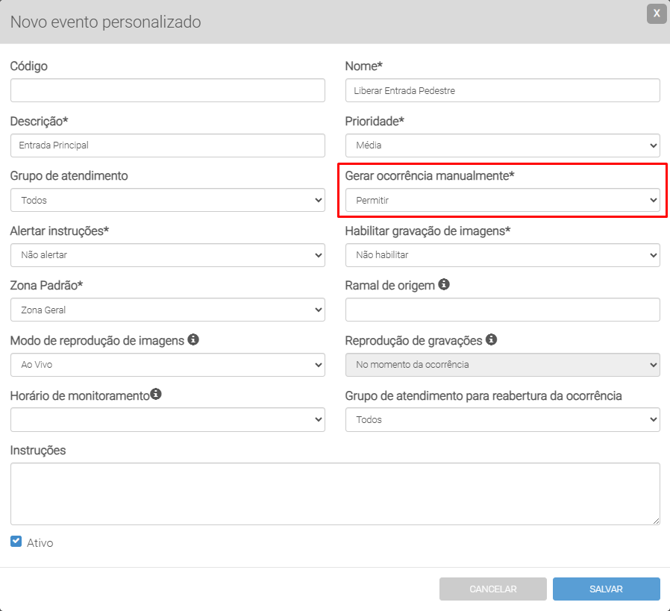Uncheck the Ativo checkbox
This screenshot has height=611, width=670.
click(16, 542)
